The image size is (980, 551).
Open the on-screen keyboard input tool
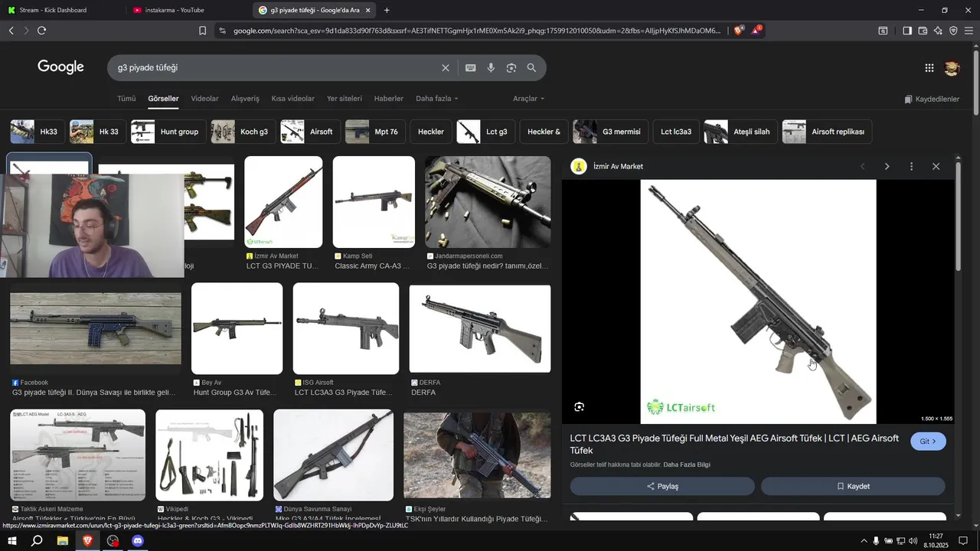point(471,68)
